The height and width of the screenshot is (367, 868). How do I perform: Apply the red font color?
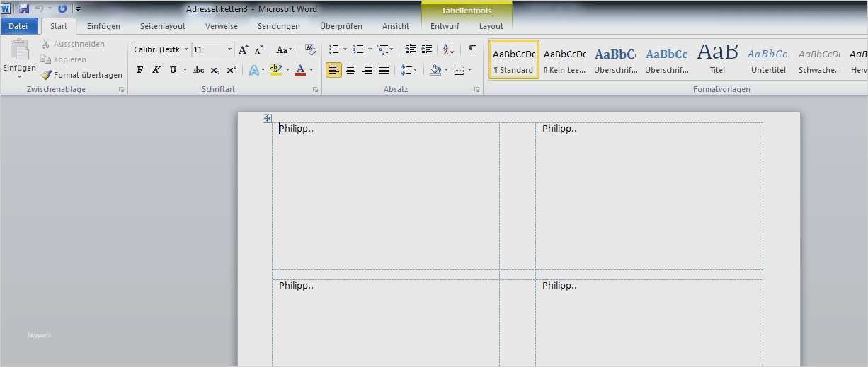click(x=300, y=70)
